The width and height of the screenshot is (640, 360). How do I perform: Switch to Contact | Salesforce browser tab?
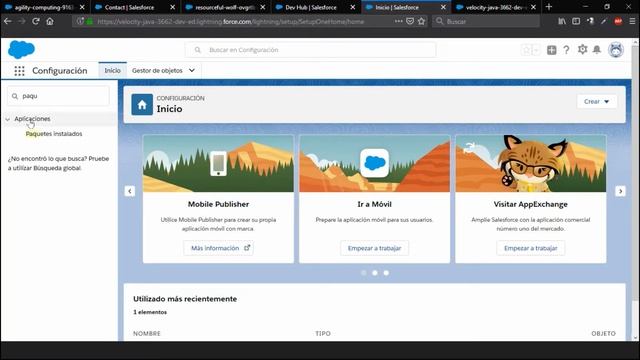(130, 7)
